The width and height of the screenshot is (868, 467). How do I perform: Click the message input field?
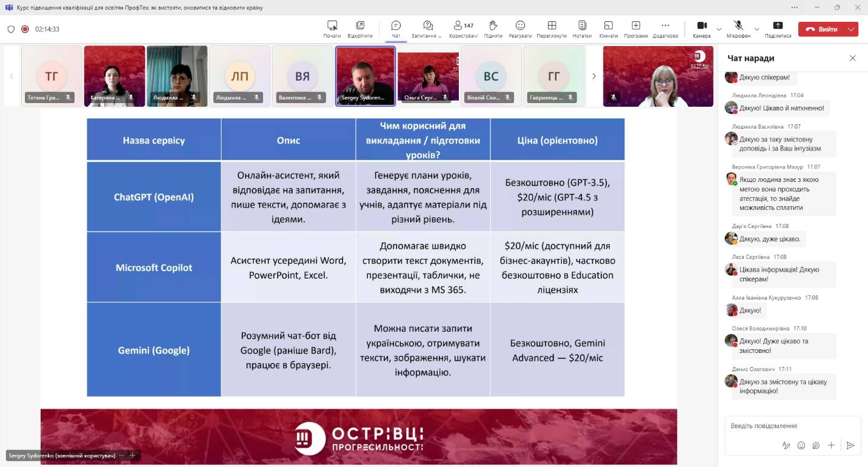(x=793, y=426)
